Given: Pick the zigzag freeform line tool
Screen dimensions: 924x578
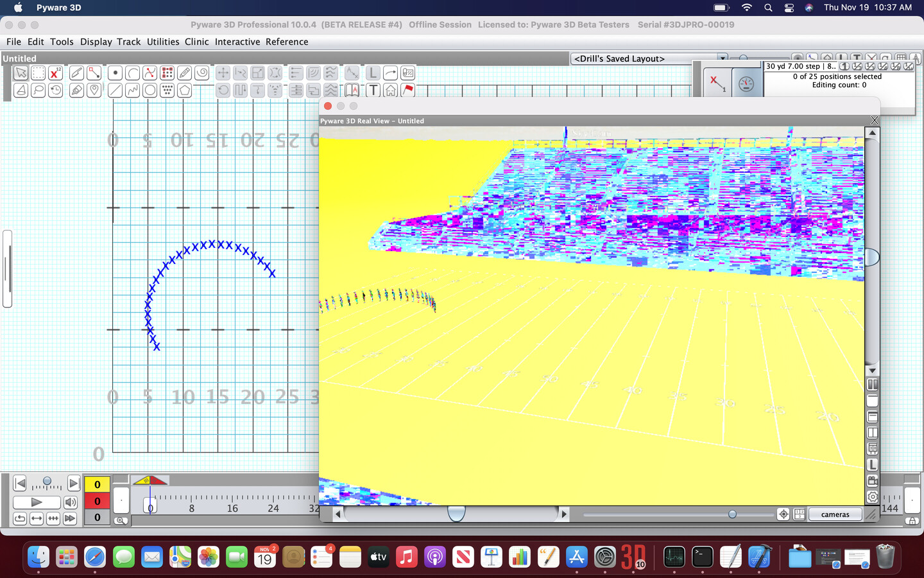Looking at the screenshot, I should pos(132,90).
